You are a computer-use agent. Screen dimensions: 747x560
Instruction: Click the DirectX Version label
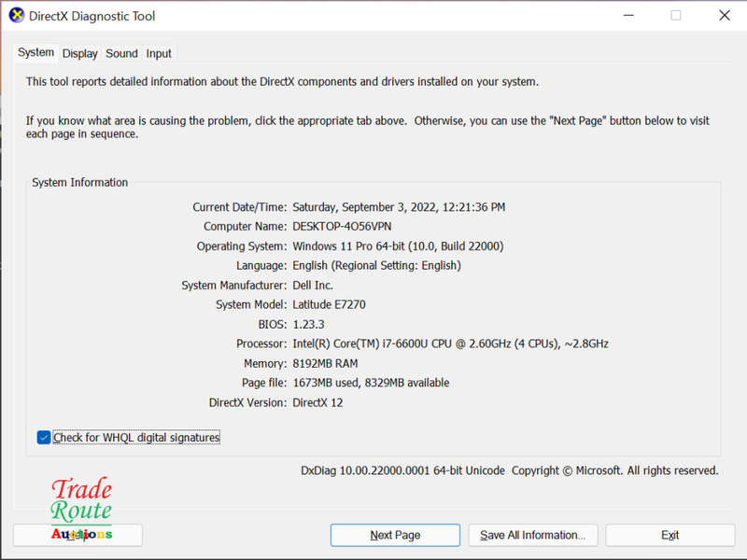click(247, 402)
